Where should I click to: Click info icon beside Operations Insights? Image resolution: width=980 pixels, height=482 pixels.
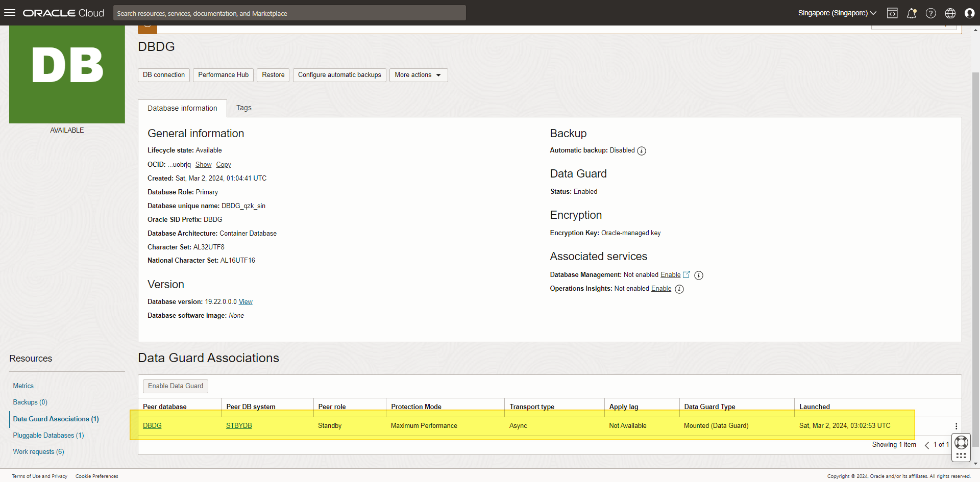coord(679,289)
